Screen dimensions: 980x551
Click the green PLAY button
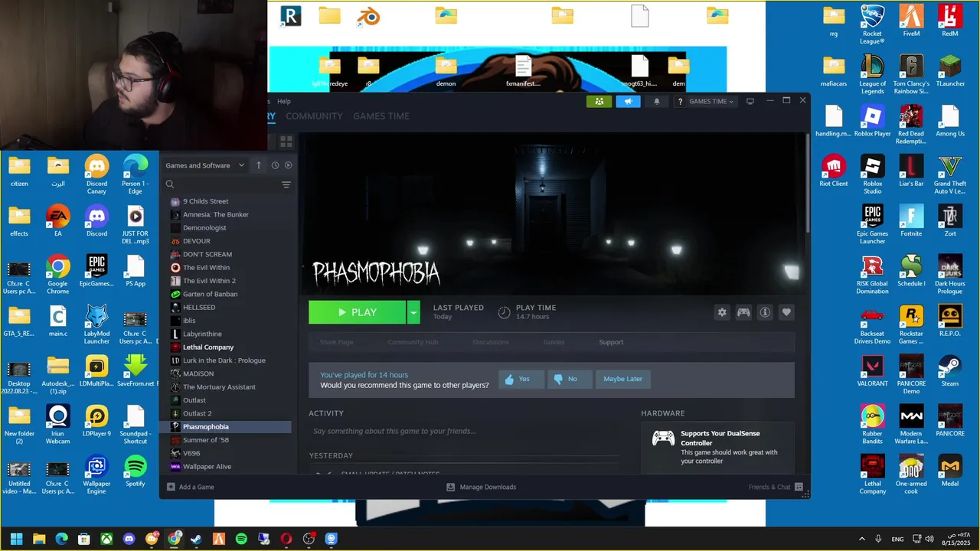coord(357,312)
